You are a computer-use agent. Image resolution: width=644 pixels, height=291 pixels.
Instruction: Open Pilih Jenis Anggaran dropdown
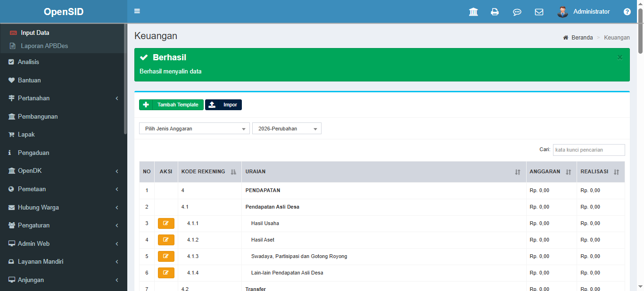click(194, 129)
